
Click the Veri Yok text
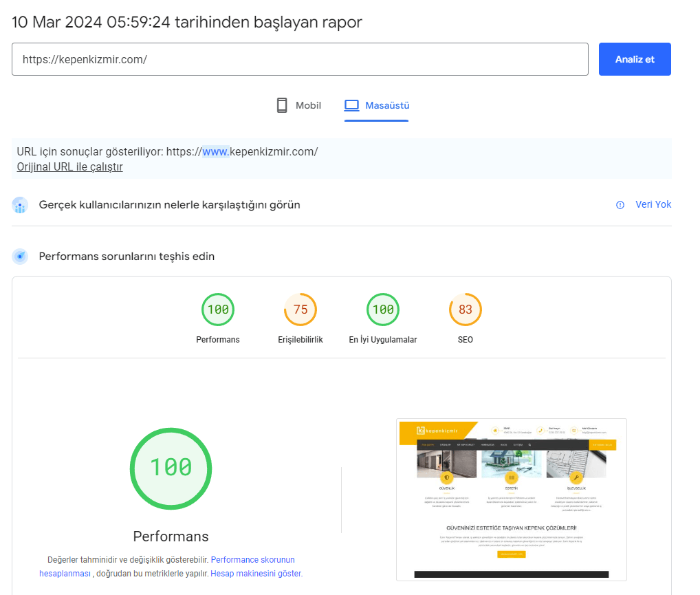coord(653,204)
